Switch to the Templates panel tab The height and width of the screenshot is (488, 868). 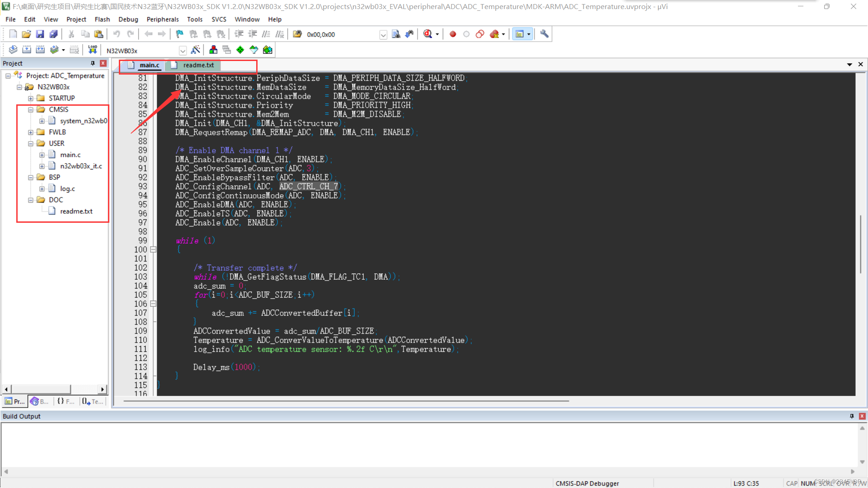(x=93, y=401)
